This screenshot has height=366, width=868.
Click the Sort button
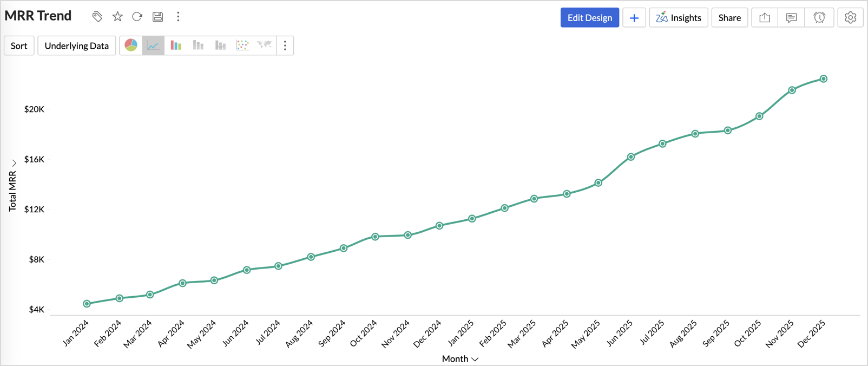(19, 46)
